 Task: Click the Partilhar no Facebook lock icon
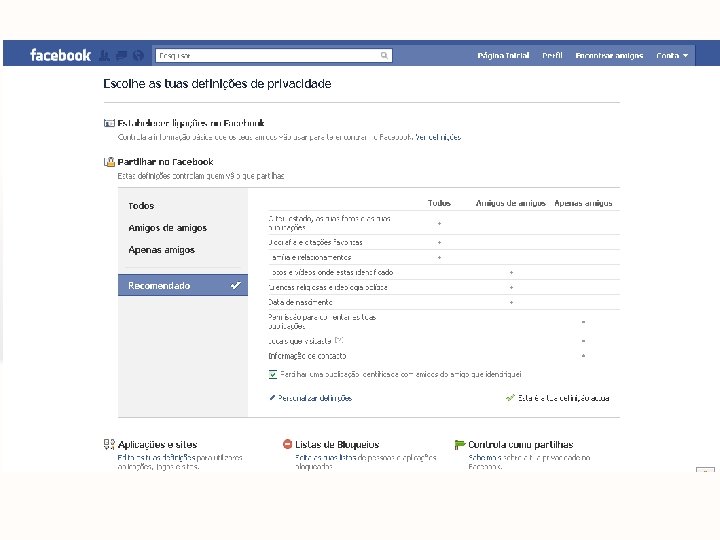109,162
